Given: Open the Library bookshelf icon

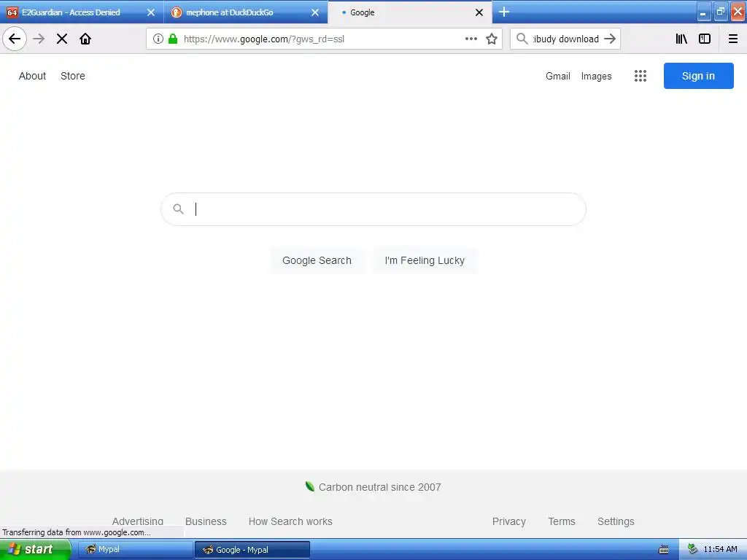Looking at the screenshot, I should (681, 39).
